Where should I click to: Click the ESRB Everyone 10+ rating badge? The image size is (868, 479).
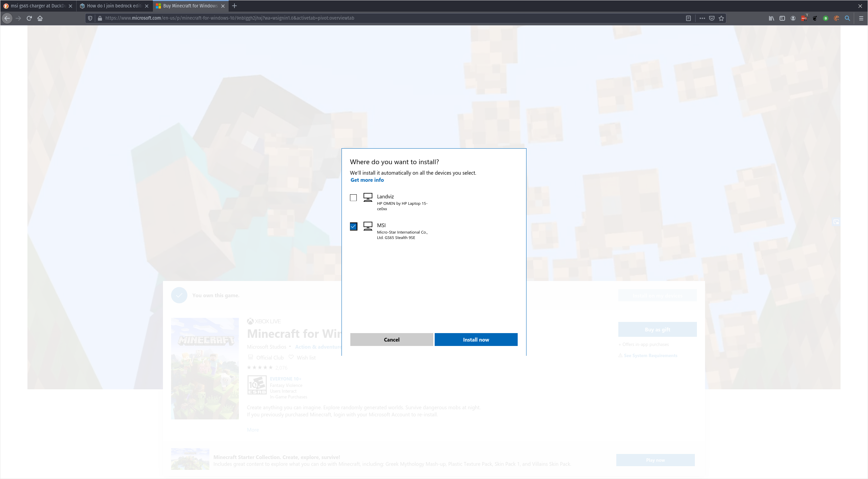pyautogui.click(x=257, y=385)
